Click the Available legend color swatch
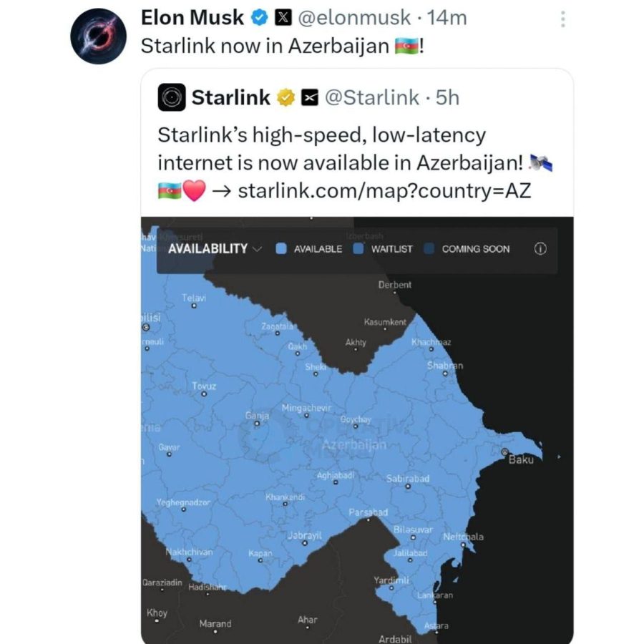Image resolution: width=644 pixels, height=644 pixels. click(x=281, y=249)
